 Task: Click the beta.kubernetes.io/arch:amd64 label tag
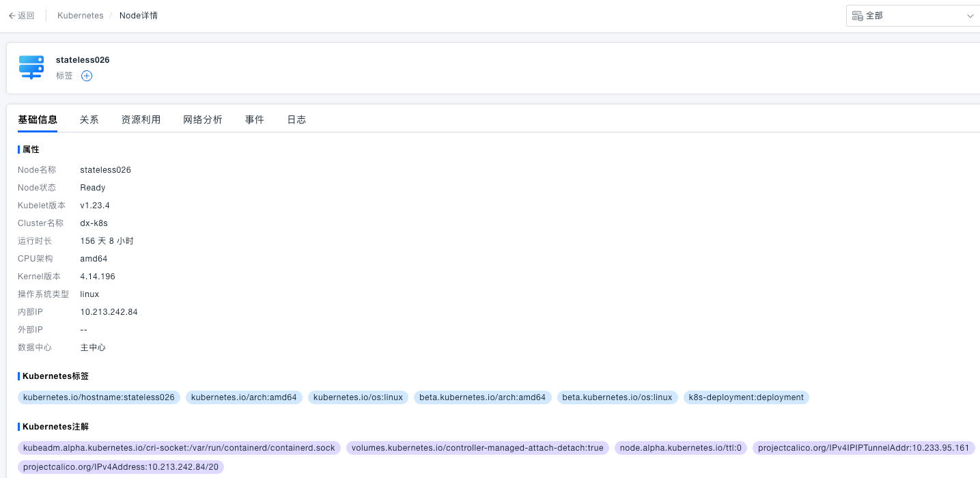pos(482,397)
